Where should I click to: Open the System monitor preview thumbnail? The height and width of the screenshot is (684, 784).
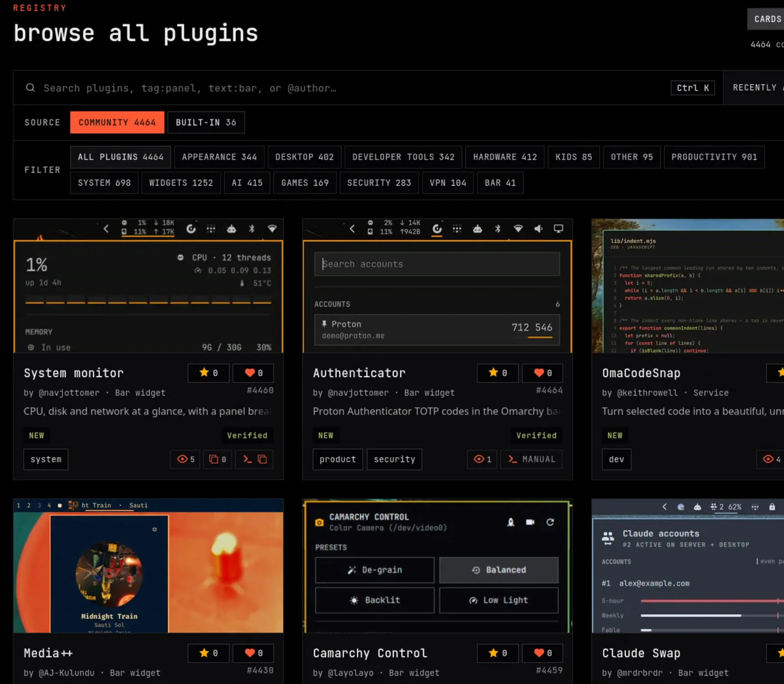point(148,286)
